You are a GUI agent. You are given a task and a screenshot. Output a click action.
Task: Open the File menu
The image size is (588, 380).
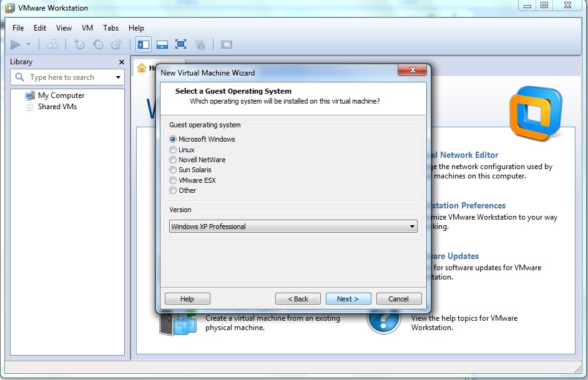tap(18, 27)
